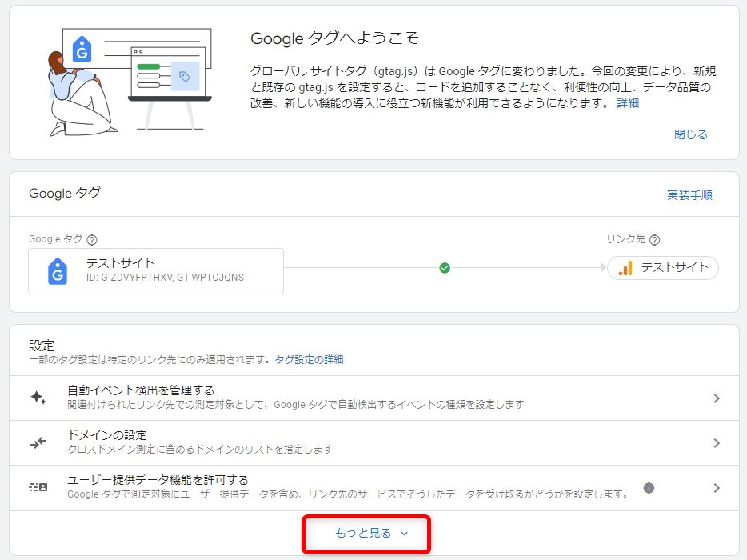This screenshot has height=560, width=747.
Task: Open ユーザー提供データ機能 via right chevron
Action: click(x=716, y=488)
